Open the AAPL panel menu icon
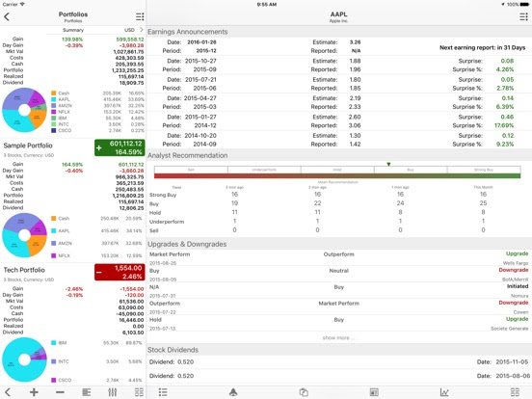 point(524,16)
